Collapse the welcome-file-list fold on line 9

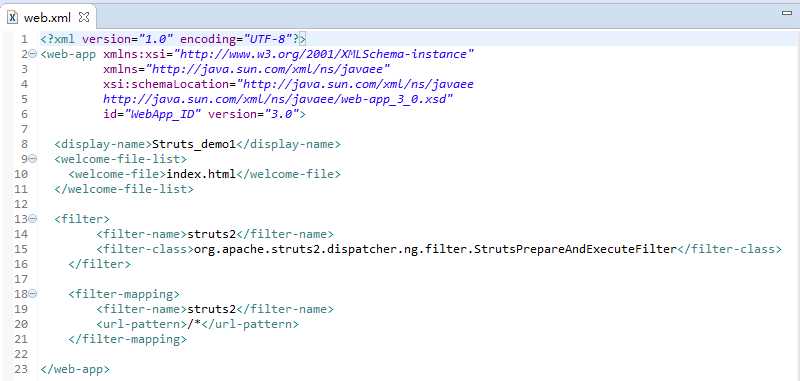click(x=33, y=159)
